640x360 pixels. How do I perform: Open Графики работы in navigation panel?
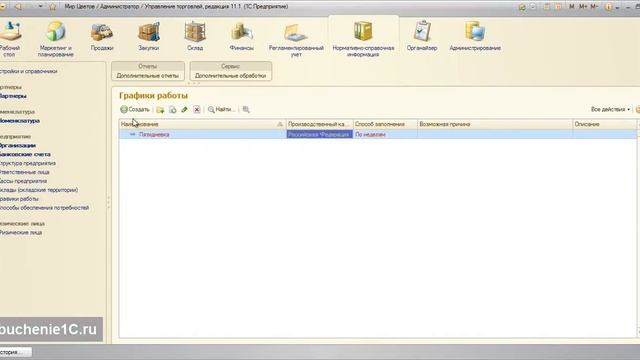pos(19,199)
